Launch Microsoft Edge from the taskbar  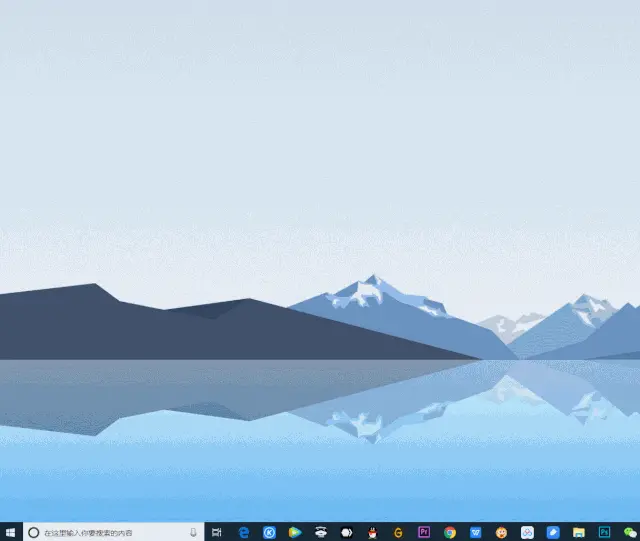pos(243,532)
